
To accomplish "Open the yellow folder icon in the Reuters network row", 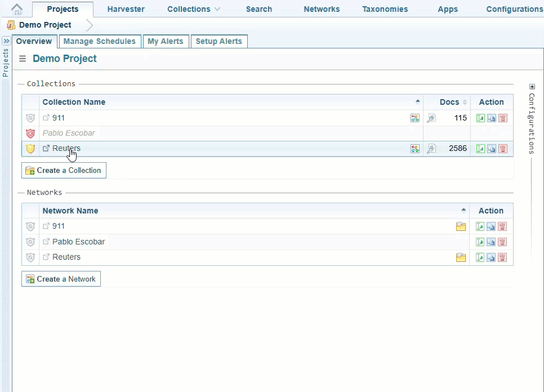I will coord(461,257).
